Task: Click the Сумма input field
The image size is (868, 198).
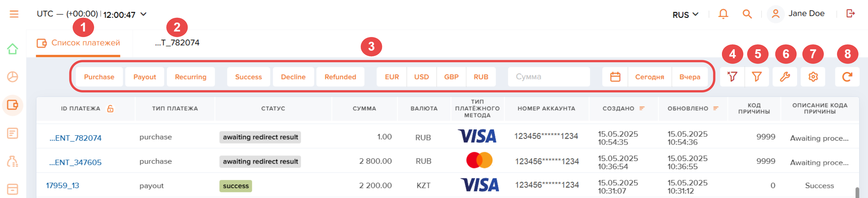Action: tap(549, 77)
